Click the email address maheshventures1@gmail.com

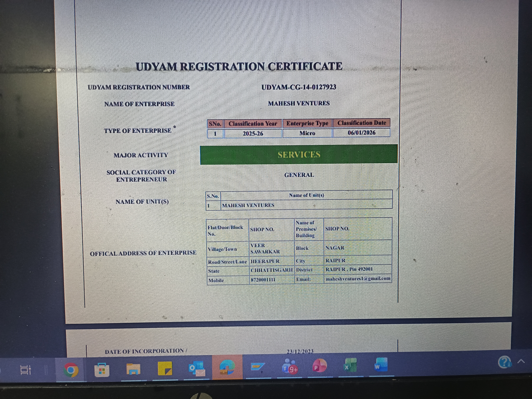[358, 279]
